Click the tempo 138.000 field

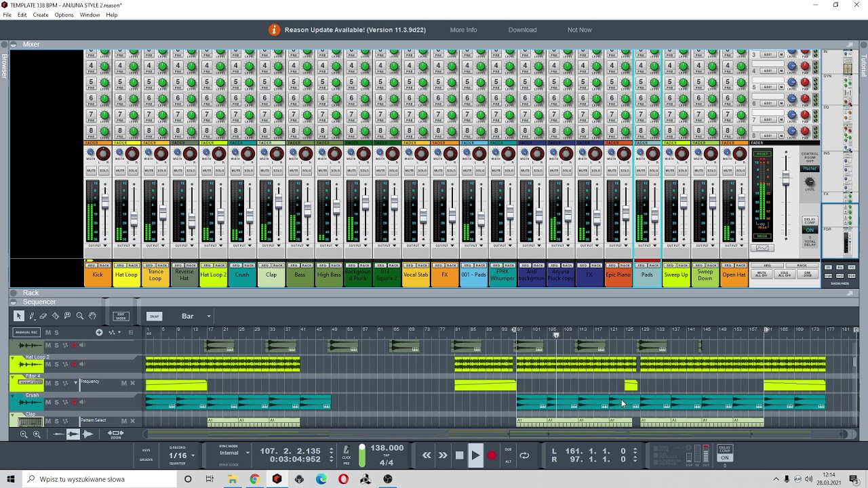[387, 448]
